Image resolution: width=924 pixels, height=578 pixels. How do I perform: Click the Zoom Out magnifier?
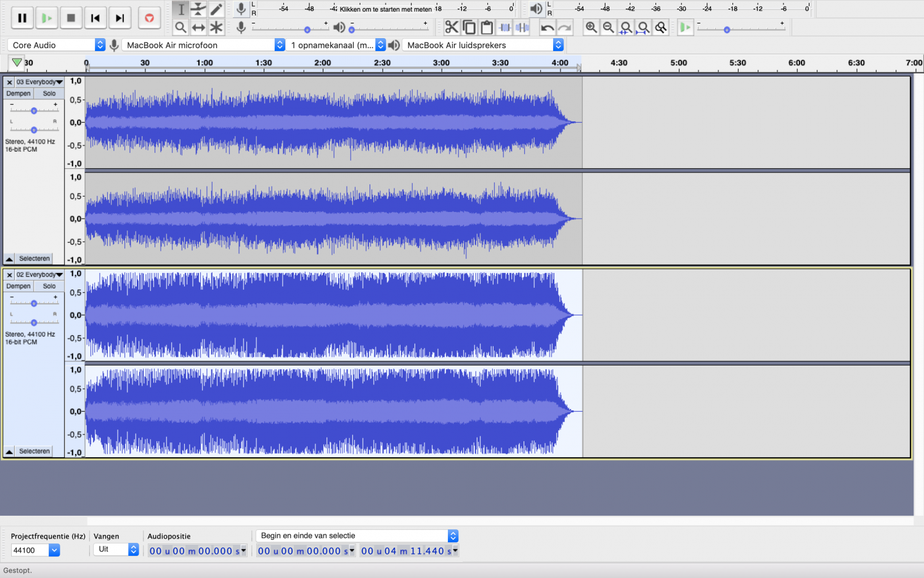pos(609,27)
